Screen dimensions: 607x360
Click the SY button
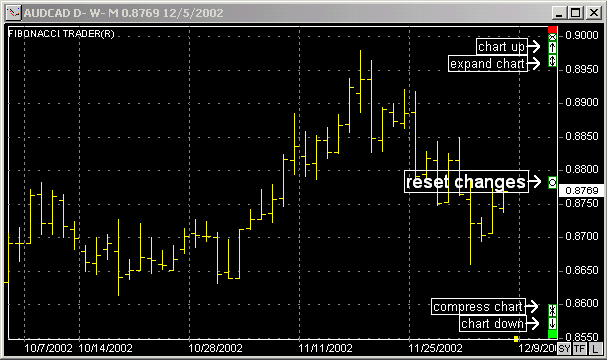coord(564,348)
